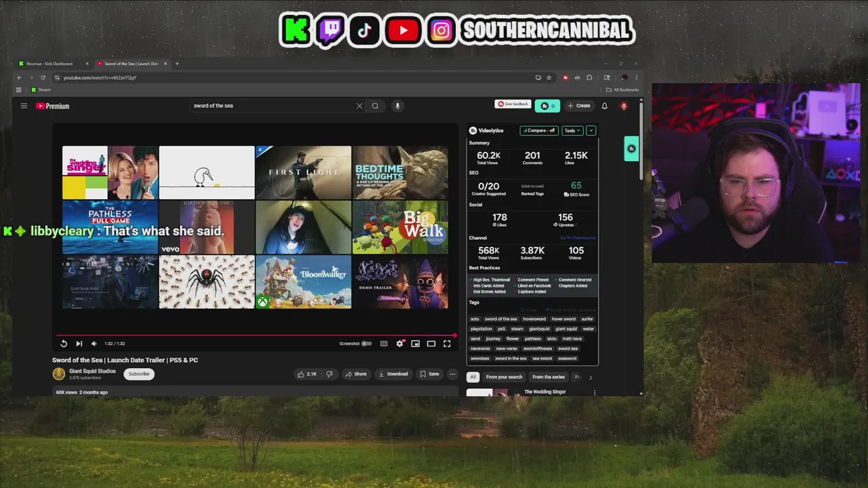Toggle the Screenshot switch in the player
Viewport: 868px width, 488px height.
(x=367, y=344)
